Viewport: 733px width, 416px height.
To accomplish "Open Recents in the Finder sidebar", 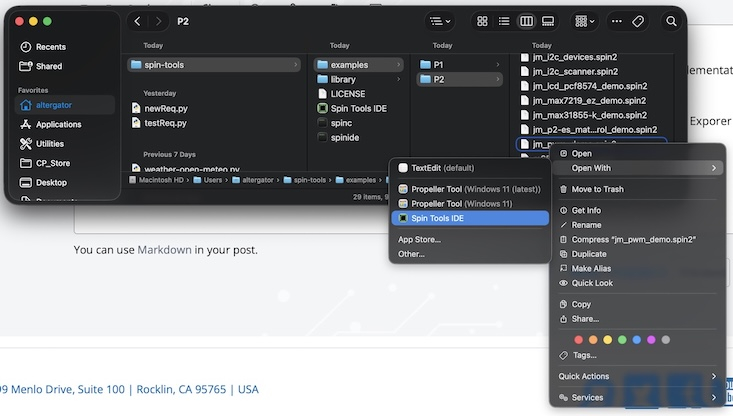I will 50,47.
